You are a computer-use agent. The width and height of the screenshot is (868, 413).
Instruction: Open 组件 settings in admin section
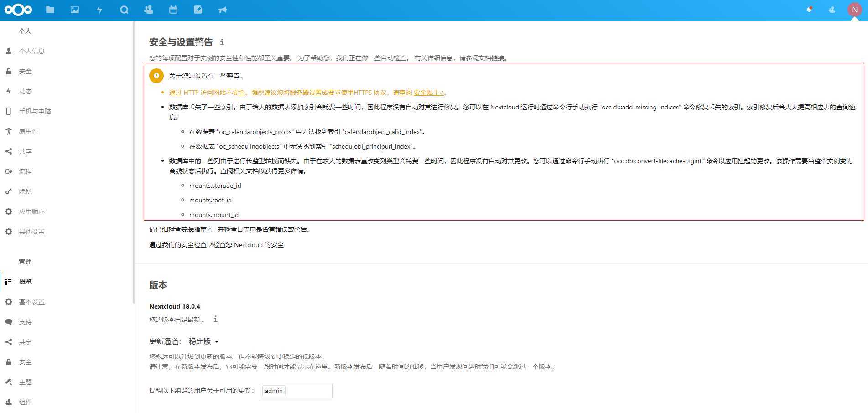pos(67,402)
